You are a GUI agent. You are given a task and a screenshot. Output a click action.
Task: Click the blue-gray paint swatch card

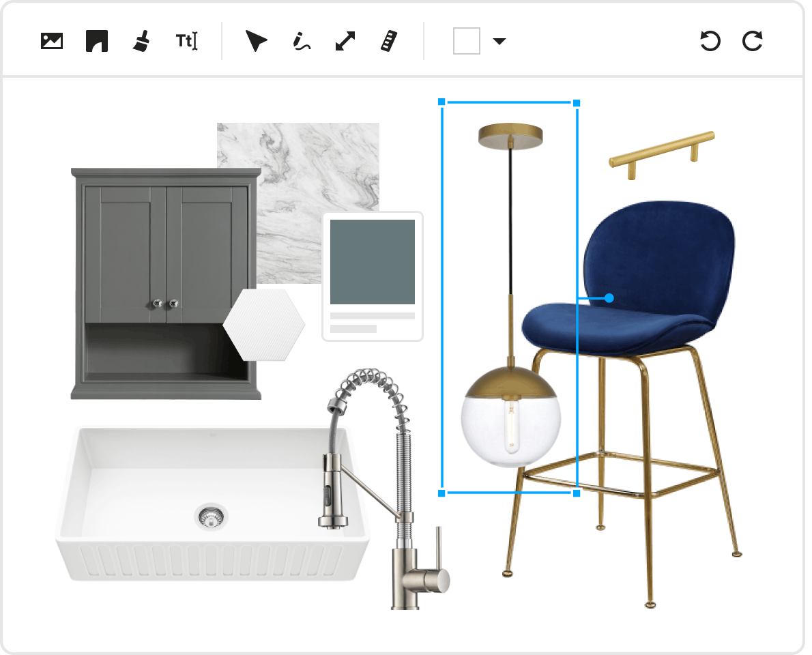pos(373,276)
